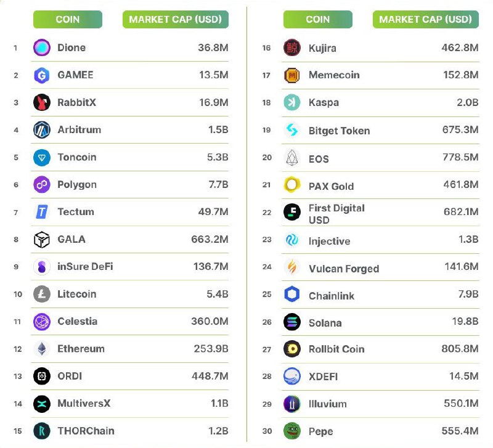The width and height of the screenshot is (493, 448).
Task: Click the left MARKET CAP (USD) header
Action: tap(176, 20)
